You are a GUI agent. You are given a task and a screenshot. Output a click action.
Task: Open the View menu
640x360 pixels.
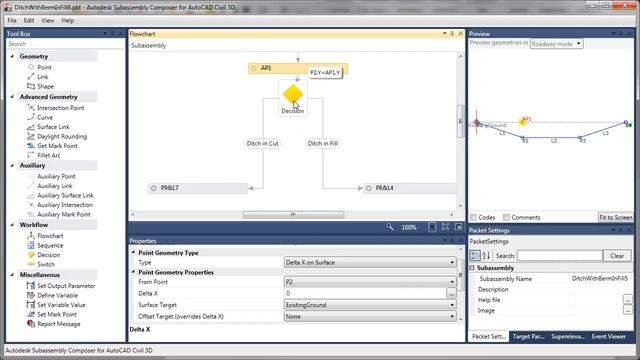[x=48, y=20]
